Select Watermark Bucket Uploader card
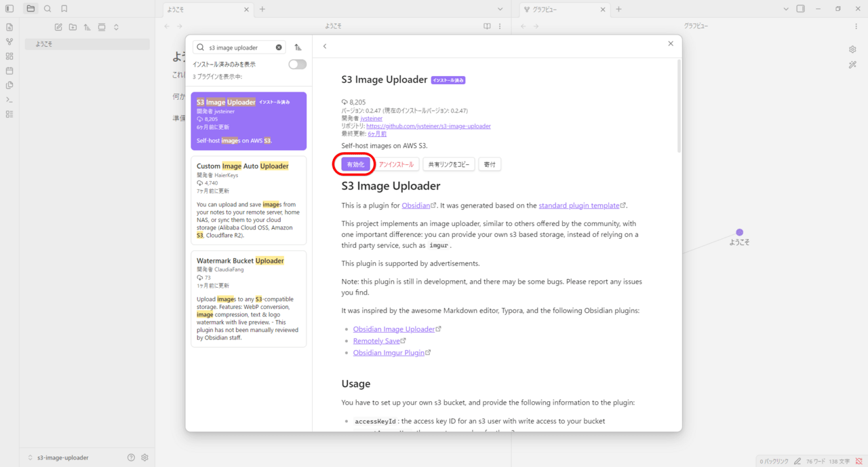The height and width of the screenshot is (467, 868). coord(248,299)
